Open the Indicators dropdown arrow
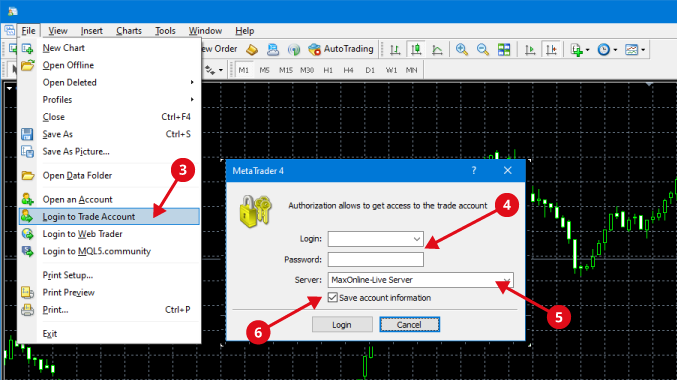The height and width of the screenshot is (380, 677). coord(588,50)
